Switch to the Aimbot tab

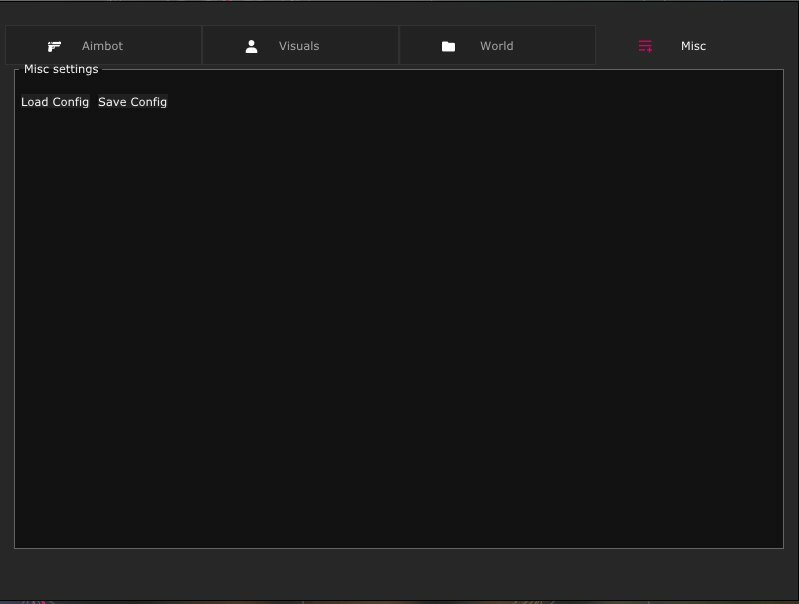pyautogui.click(x=103, y=45)
